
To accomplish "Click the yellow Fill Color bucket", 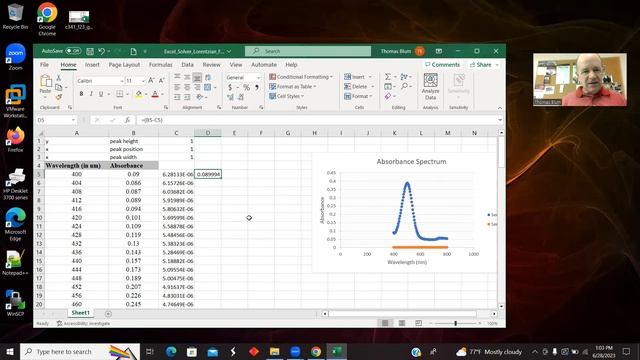I will pos(139,94).
